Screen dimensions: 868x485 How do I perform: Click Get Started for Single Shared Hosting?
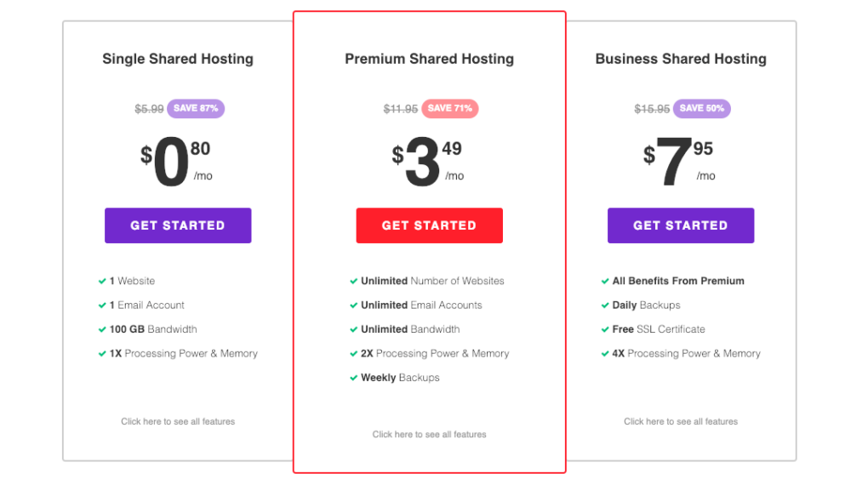click(x=178, y=225)
